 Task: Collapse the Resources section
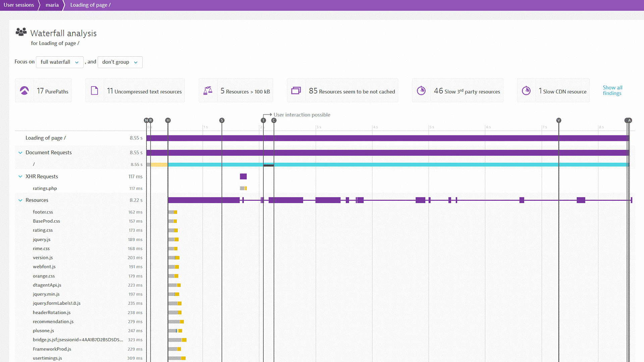coord(20,200)
